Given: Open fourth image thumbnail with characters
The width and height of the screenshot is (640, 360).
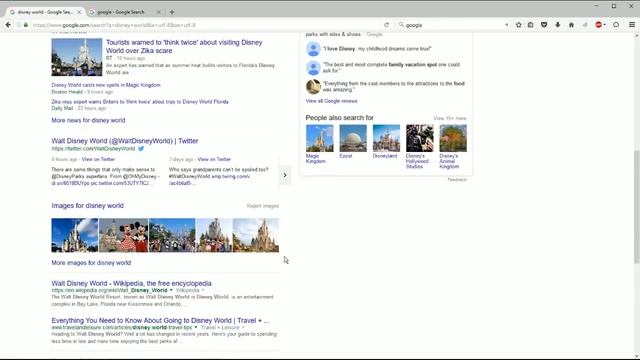Looking at the screenshot, I should [x=214, y=235].
